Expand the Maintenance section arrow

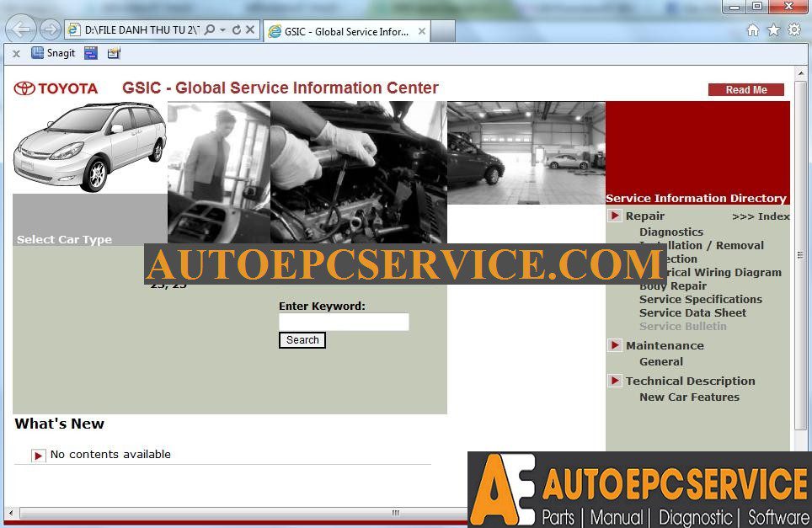point(615,345)
